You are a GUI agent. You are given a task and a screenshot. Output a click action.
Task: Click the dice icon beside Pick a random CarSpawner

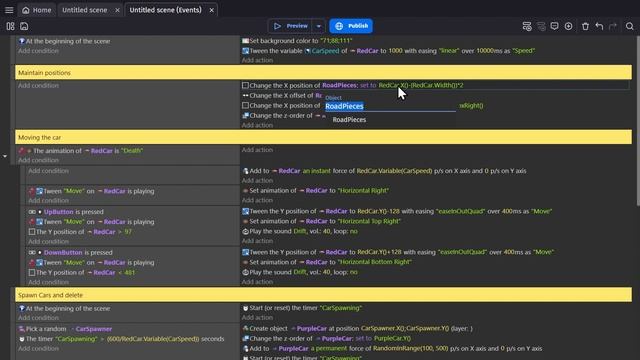(x=22, y=329)
